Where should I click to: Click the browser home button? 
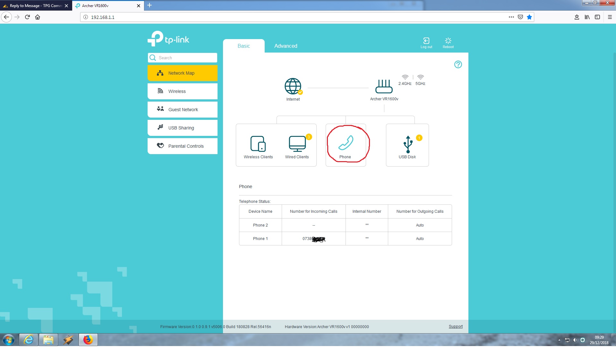tap(38, 17)
